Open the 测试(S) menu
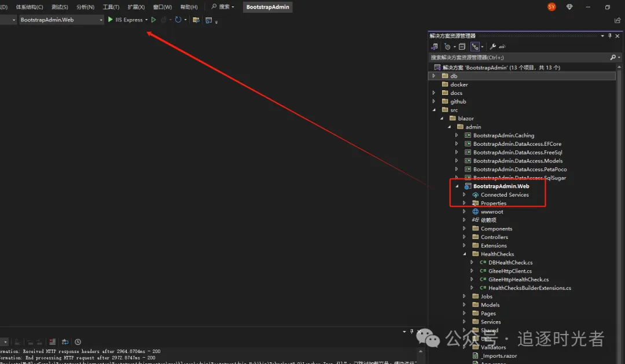Screen dimensions: 625x364 point(60,7)
